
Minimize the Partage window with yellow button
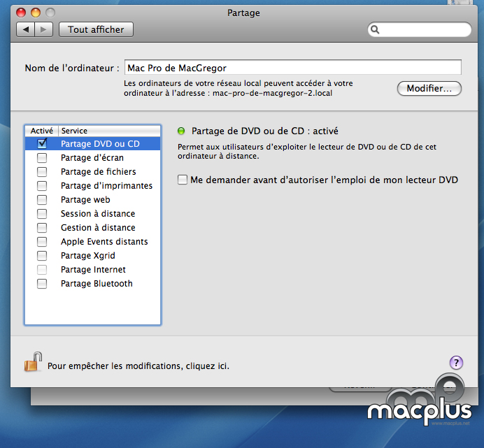click(x=36, y=13)
